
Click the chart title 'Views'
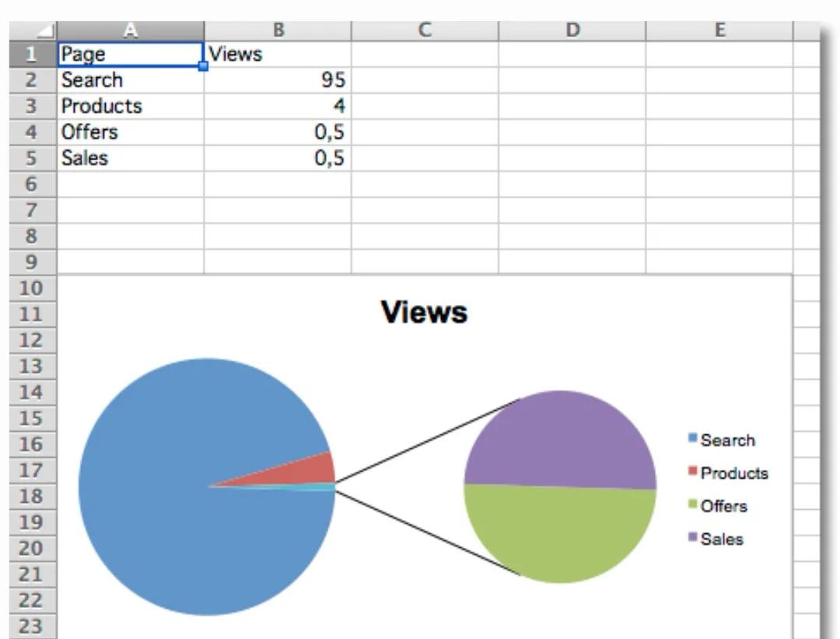424,312
